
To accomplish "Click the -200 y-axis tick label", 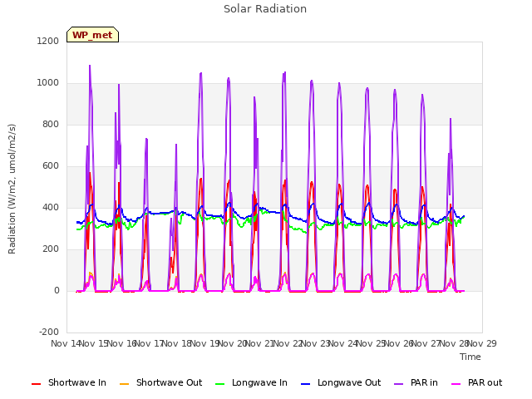I will point(49,332).
